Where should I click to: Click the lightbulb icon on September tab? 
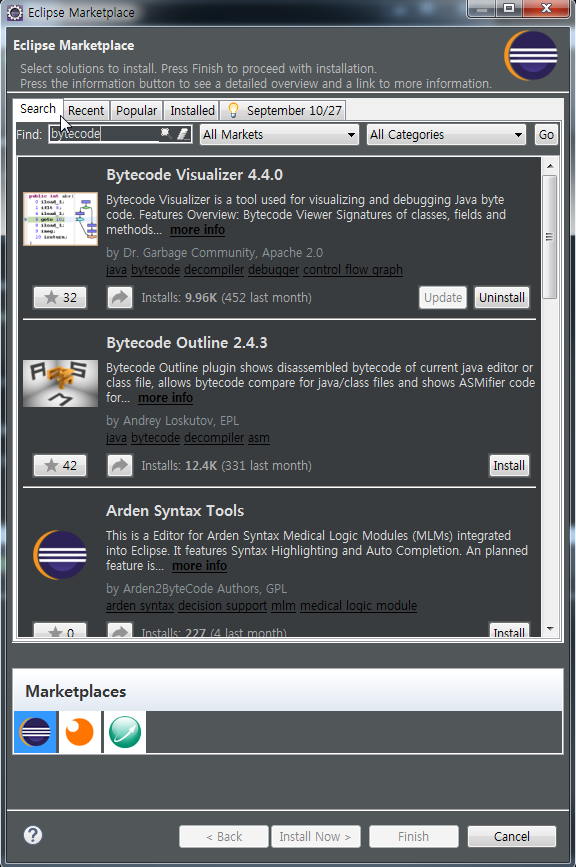click(233, 110)
